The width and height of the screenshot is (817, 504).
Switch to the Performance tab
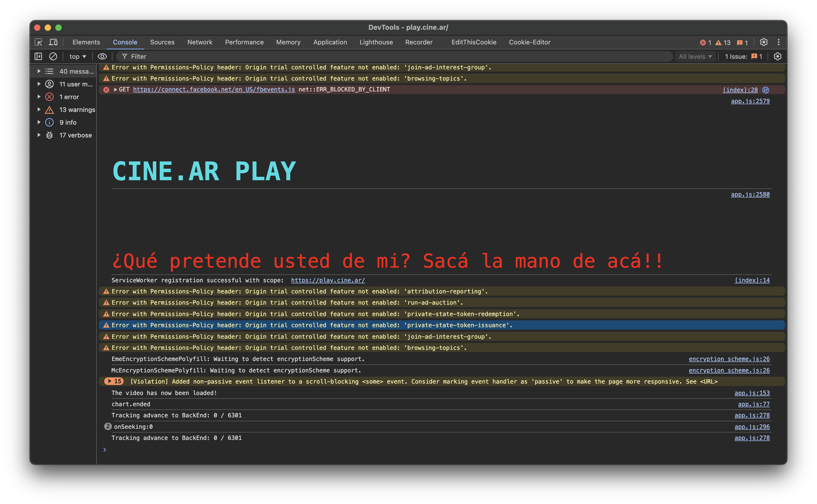244,42
